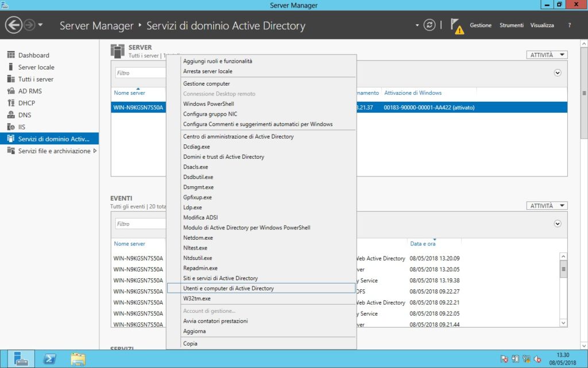This screenshot has width=588, height=368.
Task: Run Dsmgmt.exe from the menu
Action: (x=261, y=187)
